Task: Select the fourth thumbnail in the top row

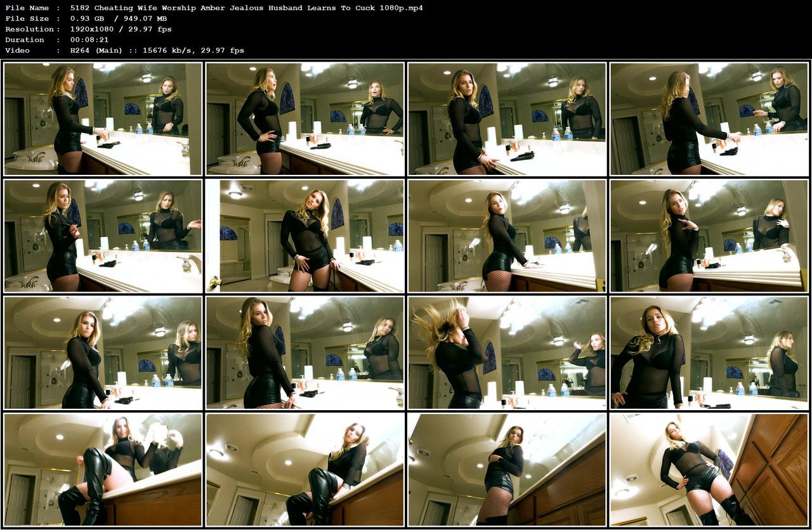Action: (709, 119)
